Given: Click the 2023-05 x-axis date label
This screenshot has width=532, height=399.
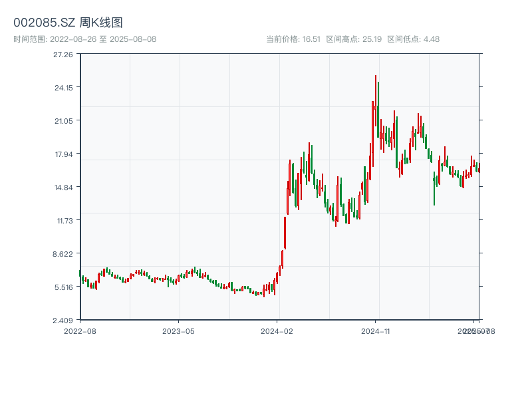Looking at the screenshot, I should click(x=178, y=331).
